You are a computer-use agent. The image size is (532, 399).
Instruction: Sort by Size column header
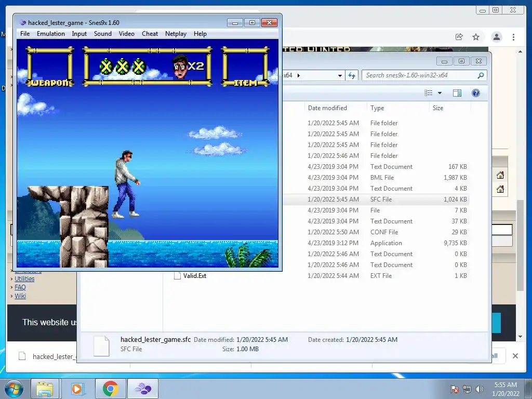point(437,108)
